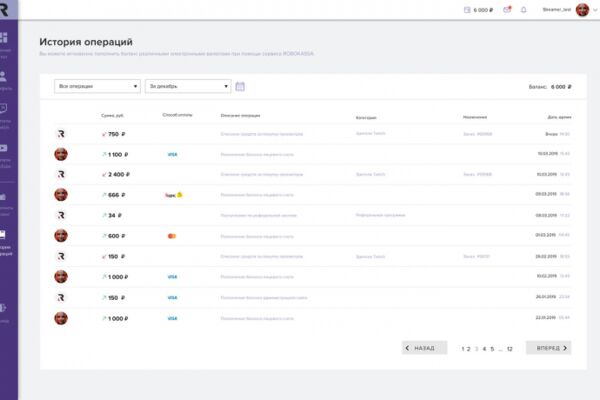Click the user avatar in the 1 100 ₽ row
This screenshot has height=400, width=600.
[61, 154]
